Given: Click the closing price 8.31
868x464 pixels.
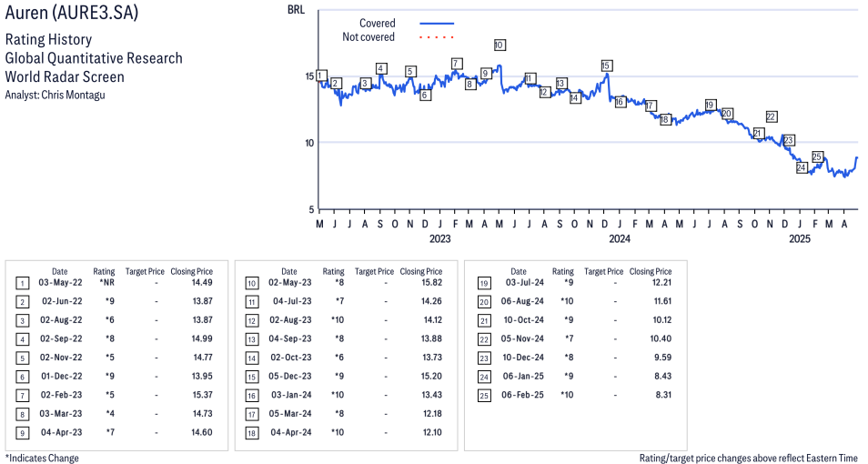Looking at the screenshot, I should (x=663, y=395).
